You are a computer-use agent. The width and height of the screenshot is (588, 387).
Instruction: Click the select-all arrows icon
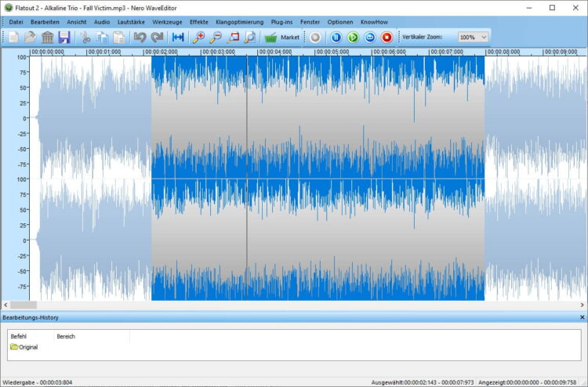tap(178, 37)
